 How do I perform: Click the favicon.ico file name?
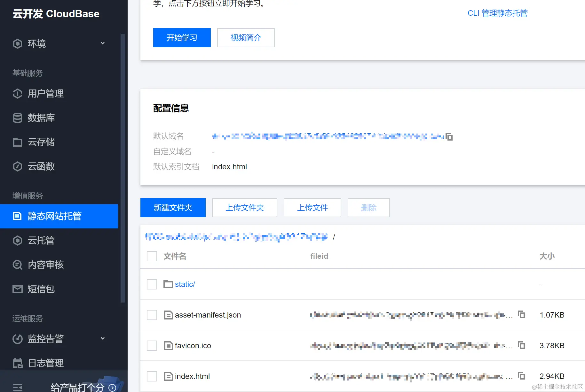click(x=193, y=346)
